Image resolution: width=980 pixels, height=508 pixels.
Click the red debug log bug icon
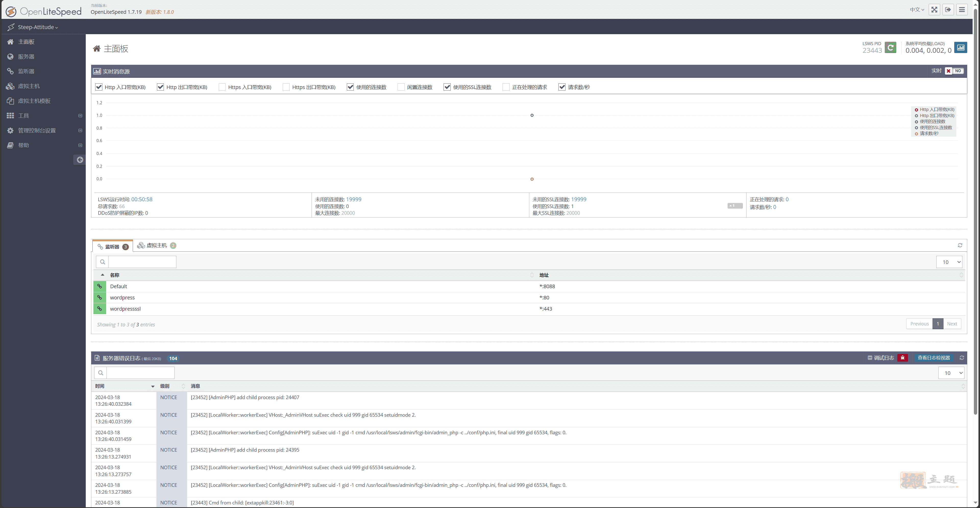(902, 358)
